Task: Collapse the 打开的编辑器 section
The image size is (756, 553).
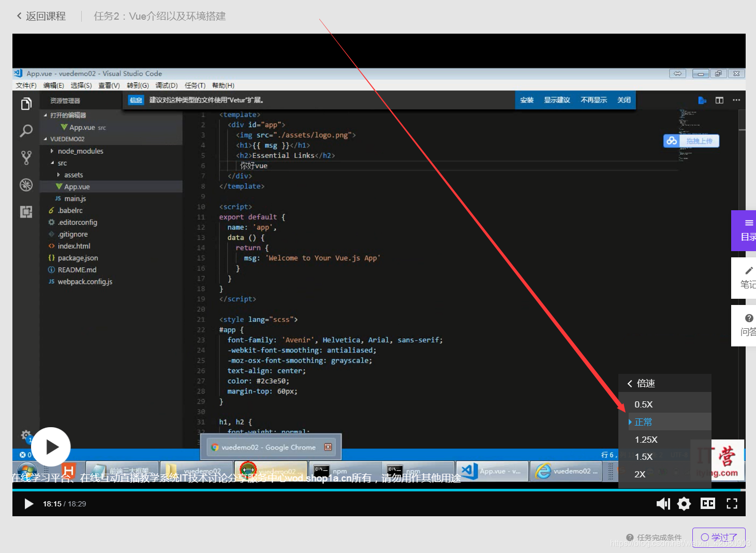Action: click(111, 115)
